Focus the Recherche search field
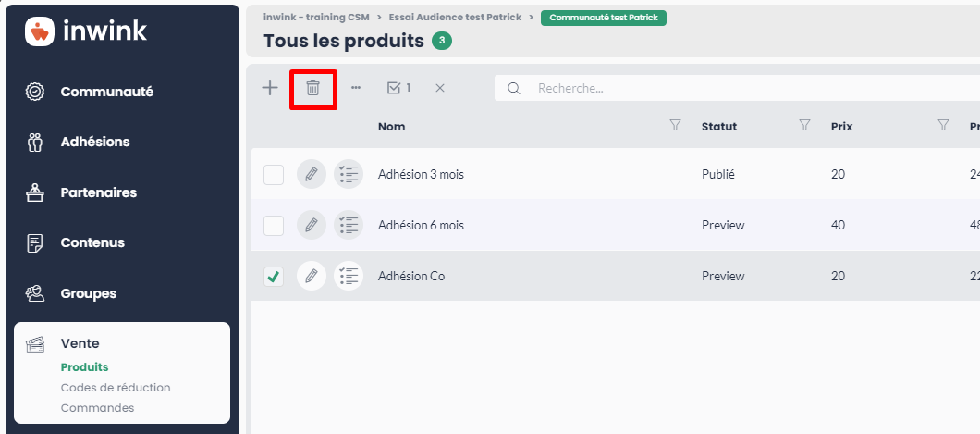980x434 pixels. coord(738,88)
